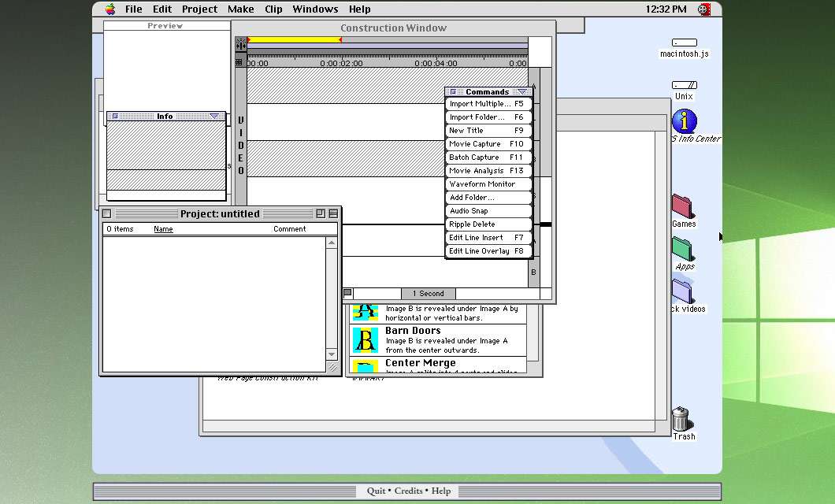The height and width of the screenshot is (504, 835).
Task: Click the Apple menu icon
Action: tap(109, 9)
